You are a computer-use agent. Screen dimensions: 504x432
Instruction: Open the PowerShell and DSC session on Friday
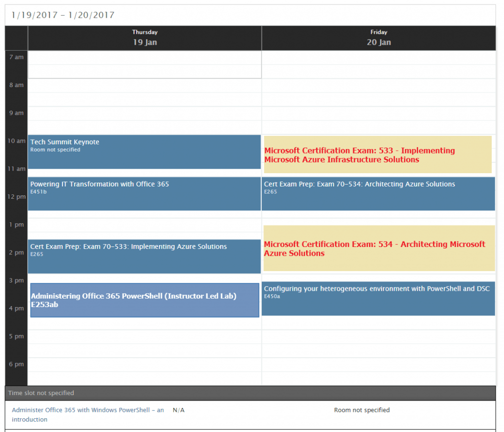[378, 298]
